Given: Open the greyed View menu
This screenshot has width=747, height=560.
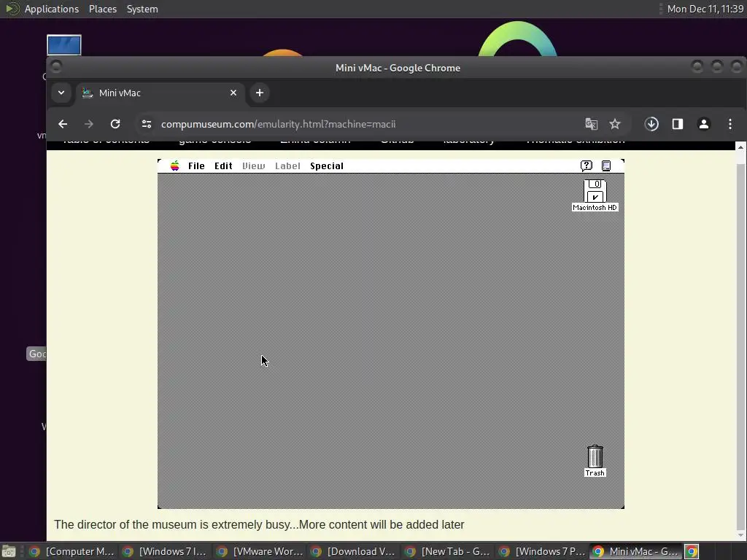Looking at the screenshot, I should (253, 166).
